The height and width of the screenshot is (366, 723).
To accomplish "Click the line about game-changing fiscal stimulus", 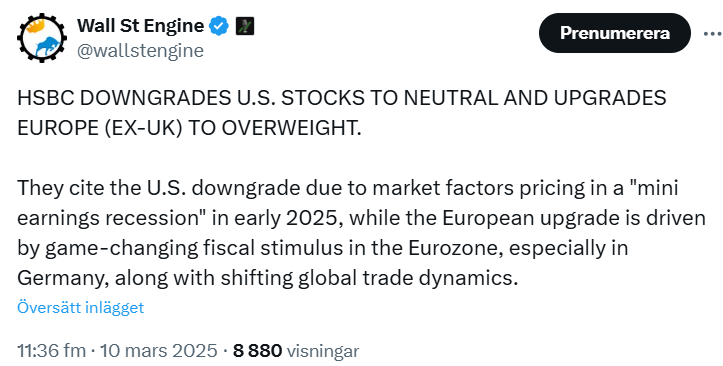I will (322, 248).
